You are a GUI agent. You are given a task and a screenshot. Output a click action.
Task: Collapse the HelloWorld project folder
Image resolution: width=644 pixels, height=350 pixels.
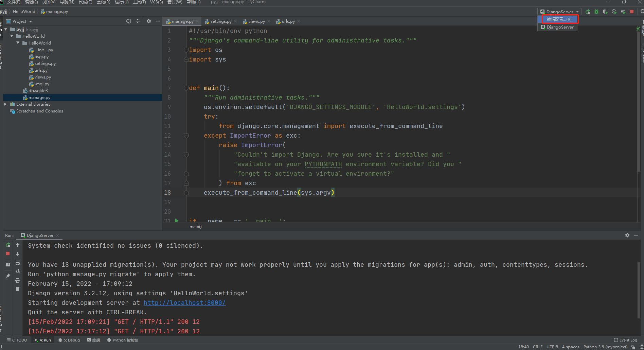12,36
